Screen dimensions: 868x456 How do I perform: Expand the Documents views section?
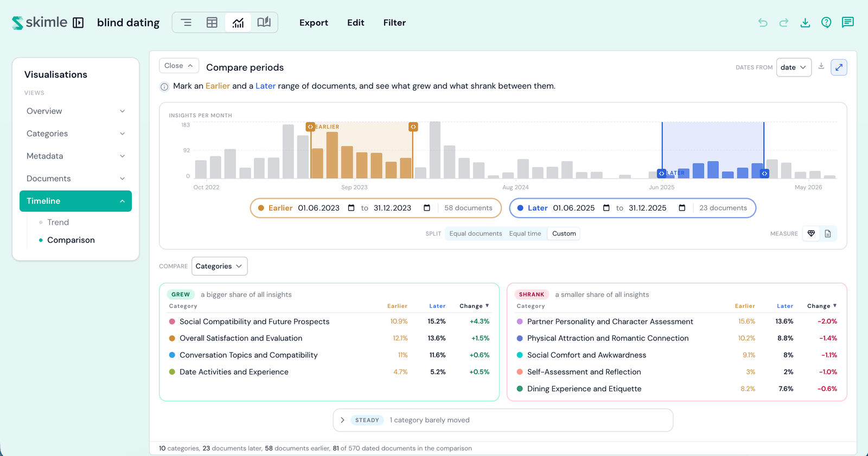point(75,179)
